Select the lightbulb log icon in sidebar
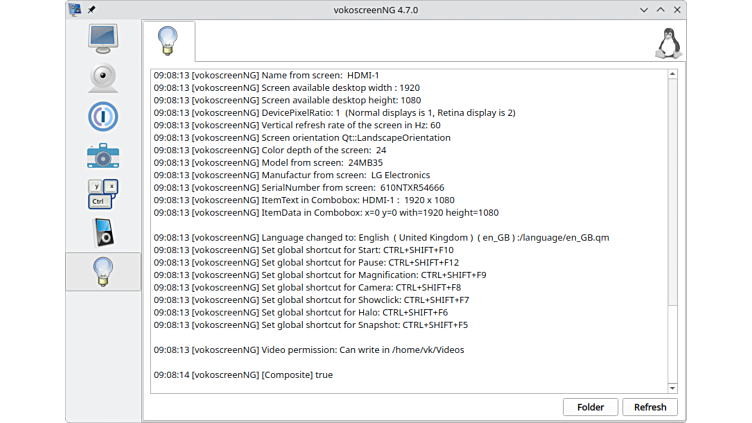The width and height of the screenshot is (752, 423). (x=103, y=271)
